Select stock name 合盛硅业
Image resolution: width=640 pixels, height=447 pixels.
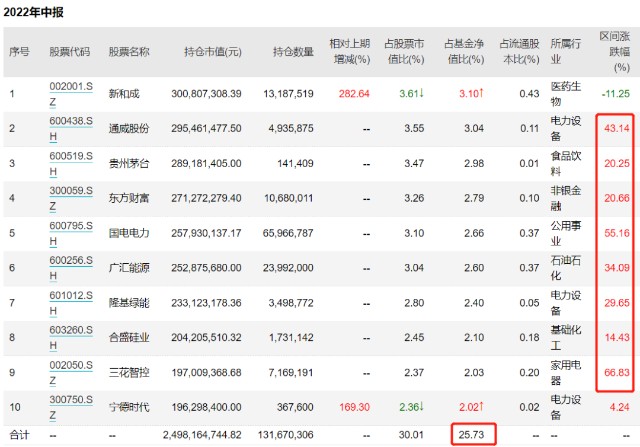(x=129, y=338)
